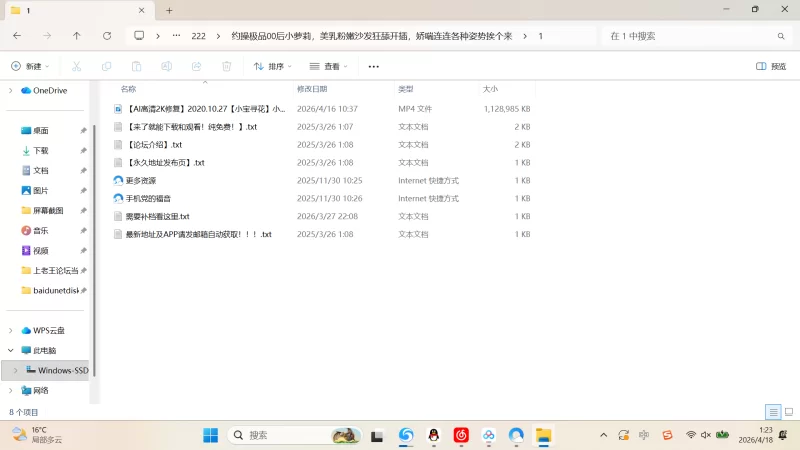Click the Share icon in the toolbar
The height and width of the screenshot is (450, 800).
pyautogui.click(x=196, y=66)
